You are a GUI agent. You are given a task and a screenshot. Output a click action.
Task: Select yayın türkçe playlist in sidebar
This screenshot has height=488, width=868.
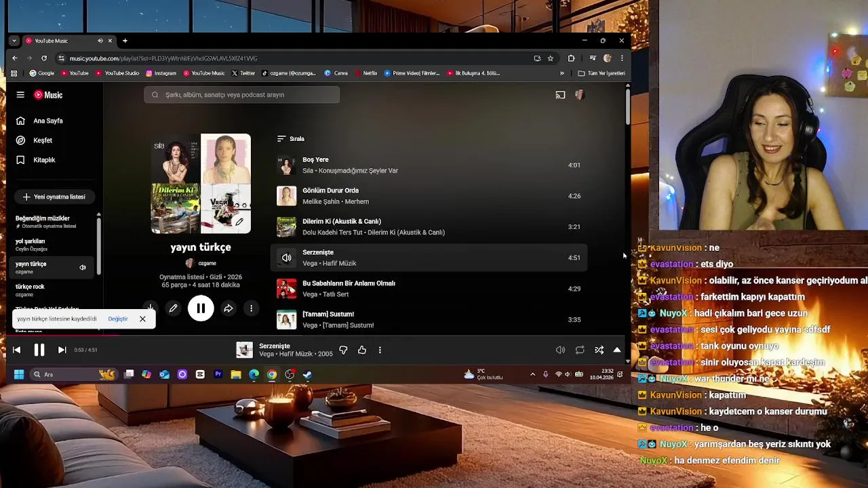pos(51,267)
